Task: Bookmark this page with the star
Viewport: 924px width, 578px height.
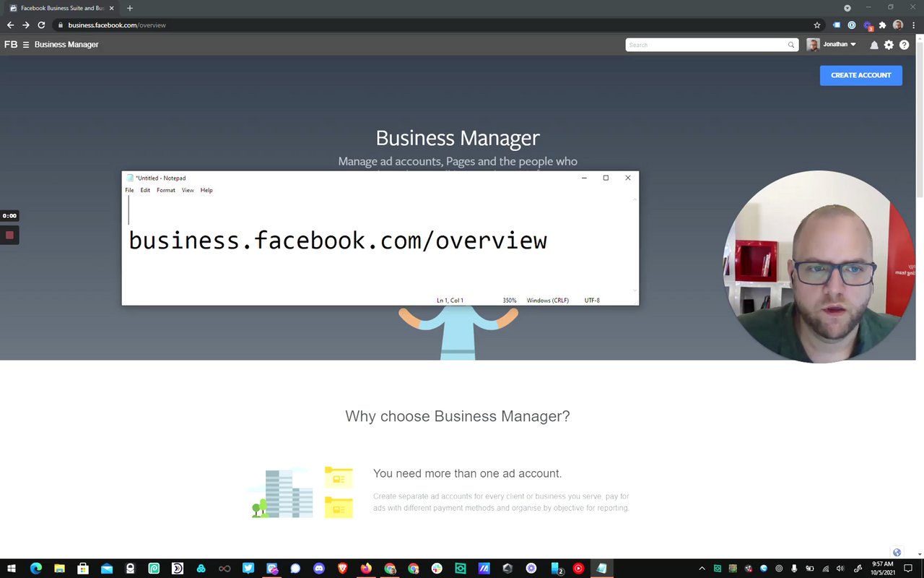Action: pos(817,25)
